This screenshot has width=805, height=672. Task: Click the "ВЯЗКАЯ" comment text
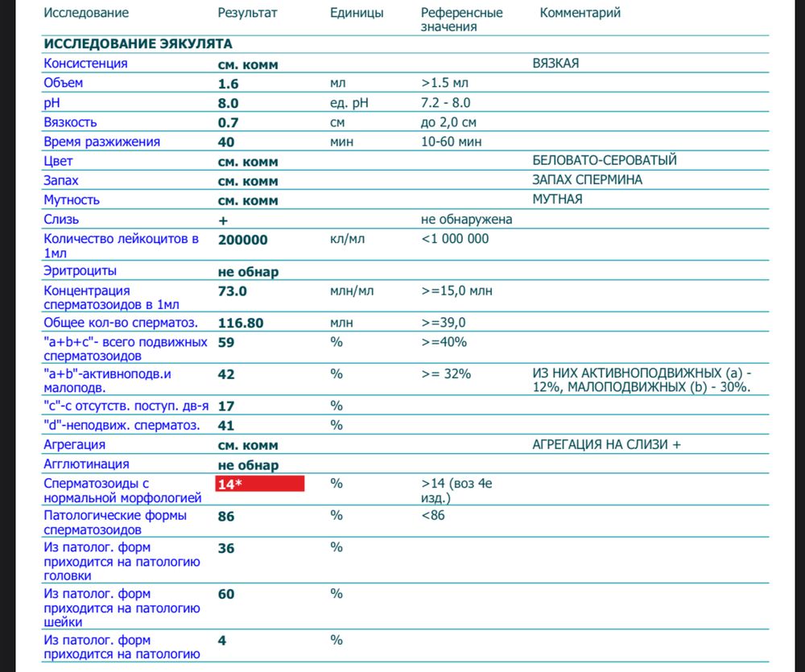click(555, 64)
